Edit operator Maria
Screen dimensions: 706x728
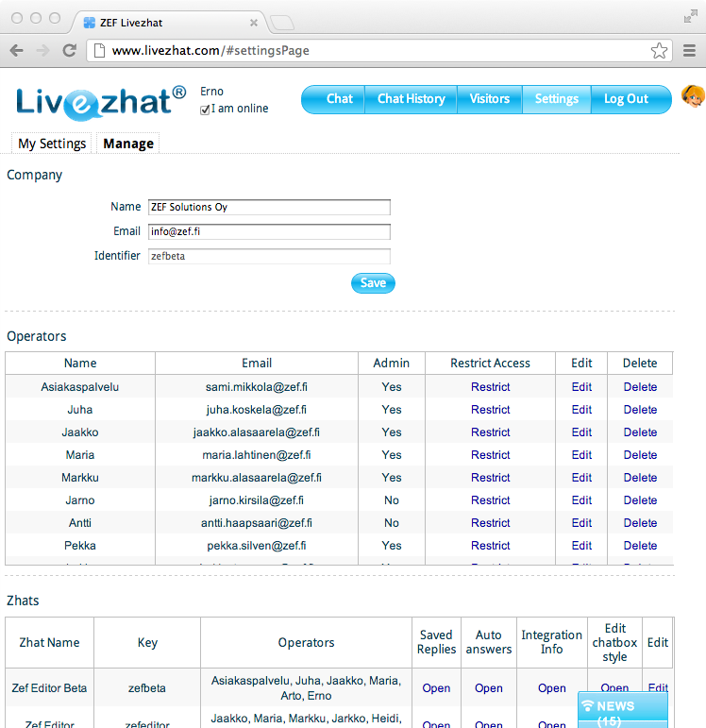tap(581, 455)
